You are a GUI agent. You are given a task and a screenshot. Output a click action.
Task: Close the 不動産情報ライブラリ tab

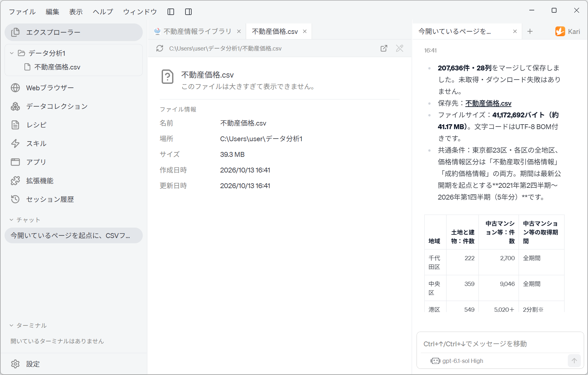(x=239, y=31)
